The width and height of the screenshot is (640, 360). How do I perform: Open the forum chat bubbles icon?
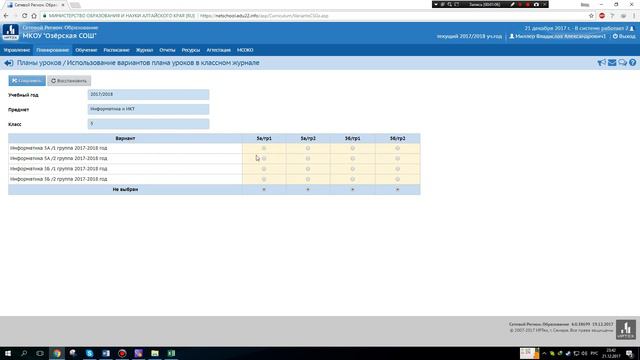point(622,62)
